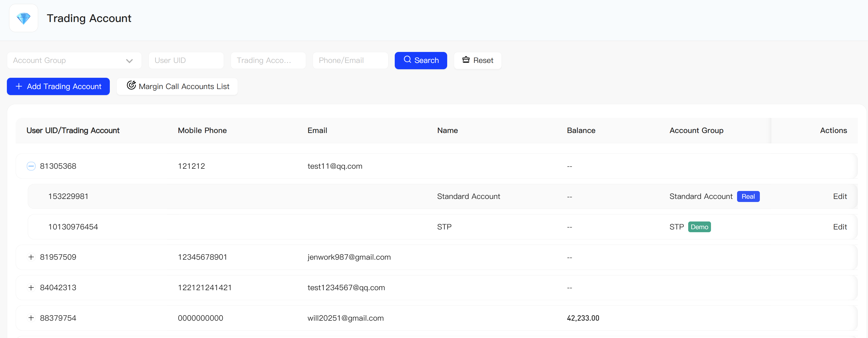
Task: Click email will20251@gmail.com
Action: click(345, 318)
